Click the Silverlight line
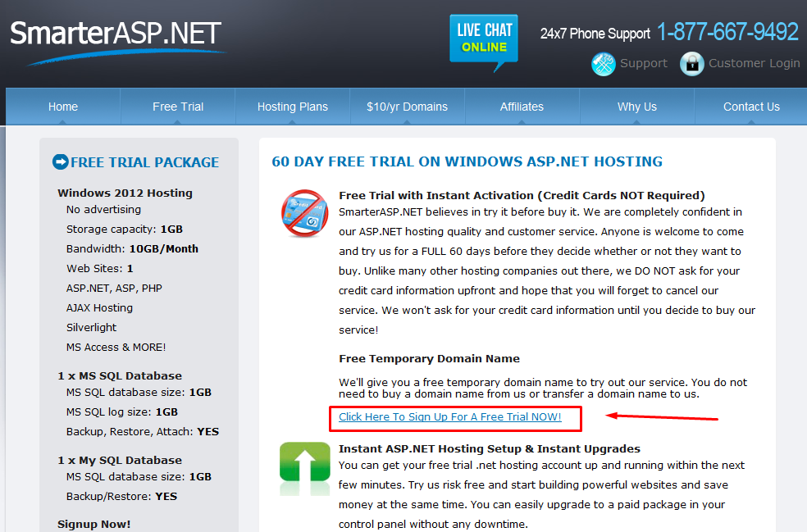Image resolution: width=807 pixels, height=532 pixels. (x=91, y=328)
